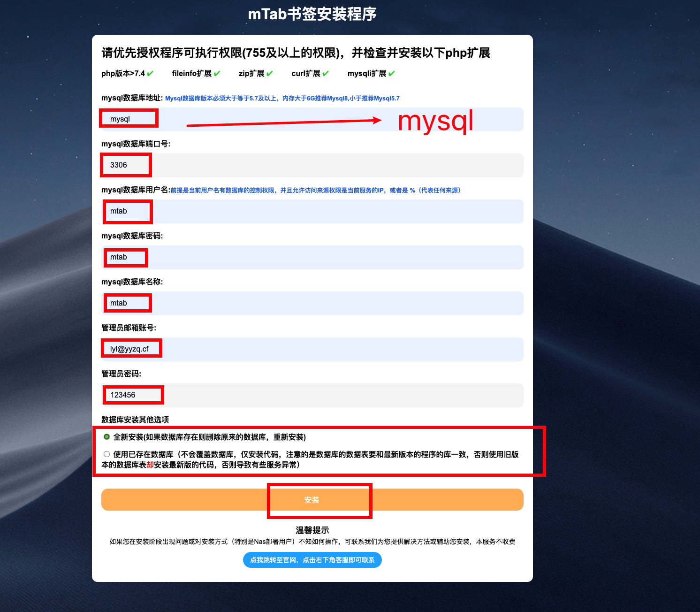Click the database port field showing 3306
Viewport: 700px width, 612px height.
point(312,165)
